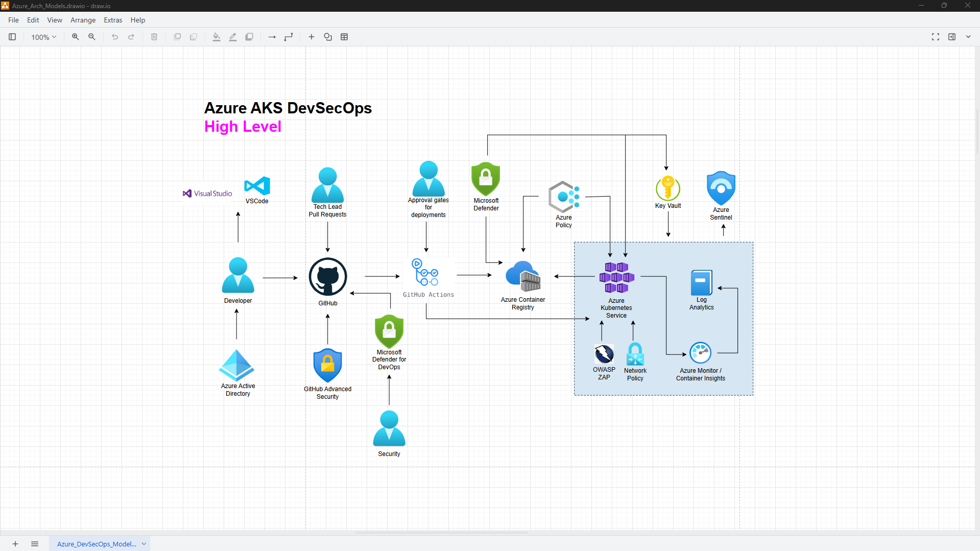Open the Edit menu
The height and width of the screenshot is (551, 980).
33,20
